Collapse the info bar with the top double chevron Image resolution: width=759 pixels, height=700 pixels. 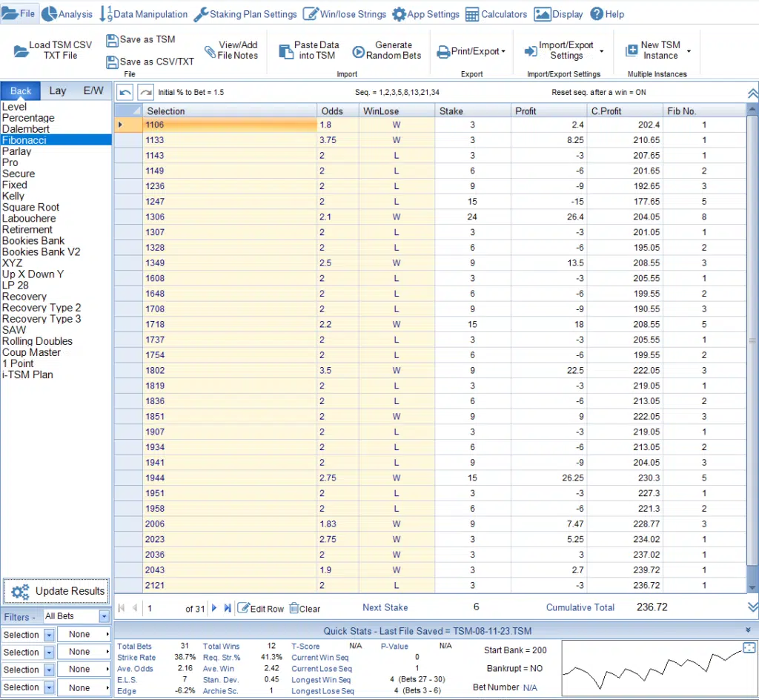[753, 93]
